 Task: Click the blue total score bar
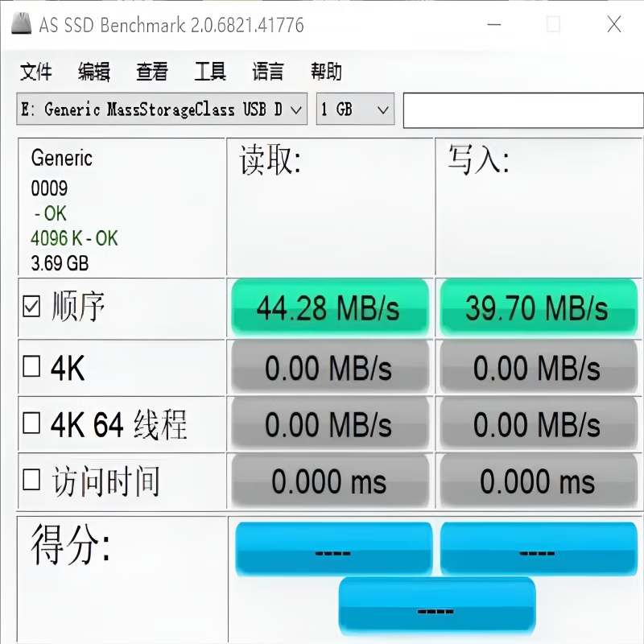(437, 605)
